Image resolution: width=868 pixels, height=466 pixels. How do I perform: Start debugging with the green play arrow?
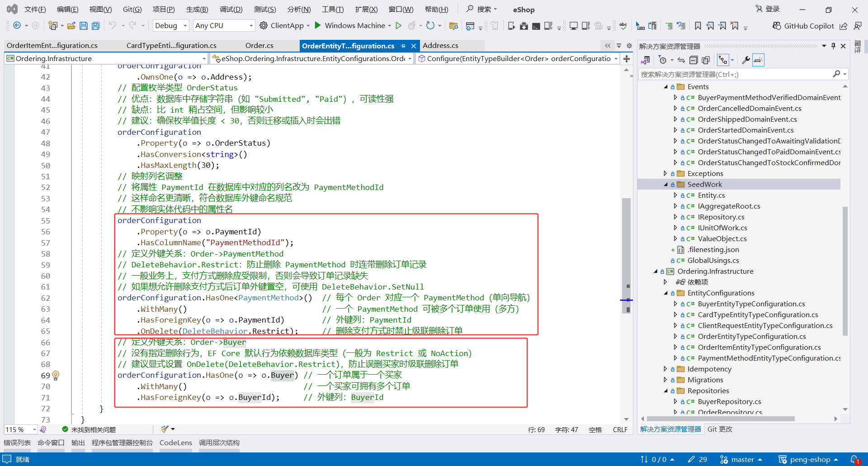tap(318, 25)
